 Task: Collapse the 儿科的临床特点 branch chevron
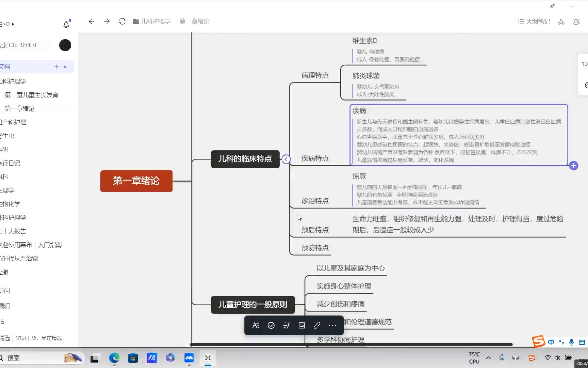click(x=286, y=159)
